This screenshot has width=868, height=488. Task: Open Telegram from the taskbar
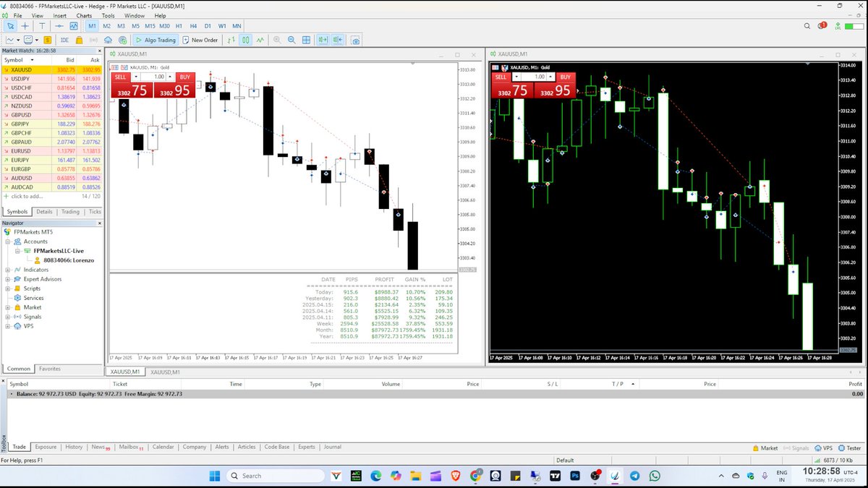coord(634,476)
